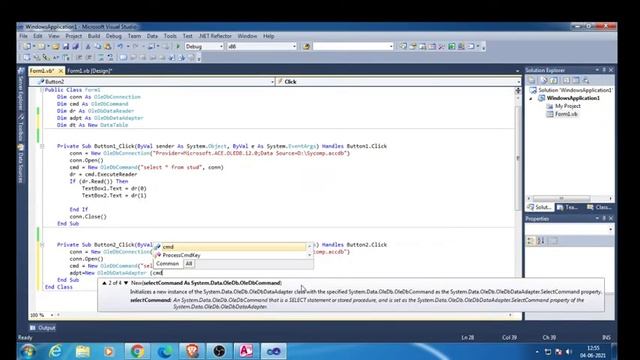This screenshot has width=640, height=360.
Task: Click the View Class Diagram icon in Solution Explorer
Action: click(586, 80)
